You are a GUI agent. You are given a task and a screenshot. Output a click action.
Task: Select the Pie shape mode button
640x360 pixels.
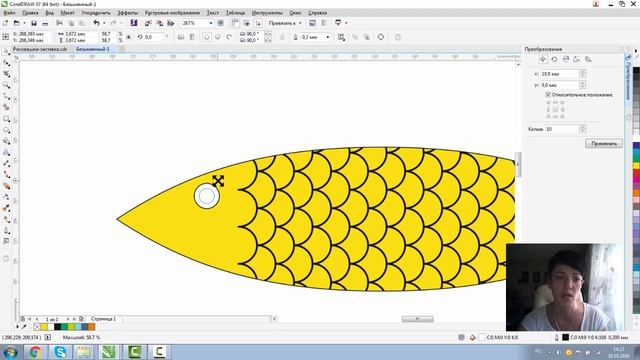click(218, 37)
